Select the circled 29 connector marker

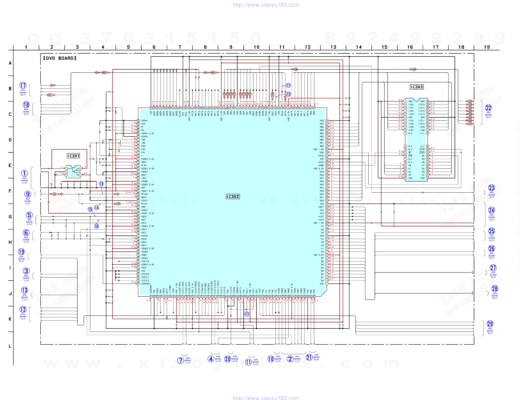(x=490, y=324)
